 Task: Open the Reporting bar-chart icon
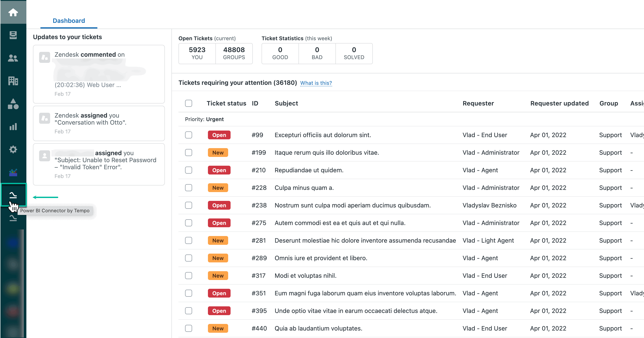13,127
